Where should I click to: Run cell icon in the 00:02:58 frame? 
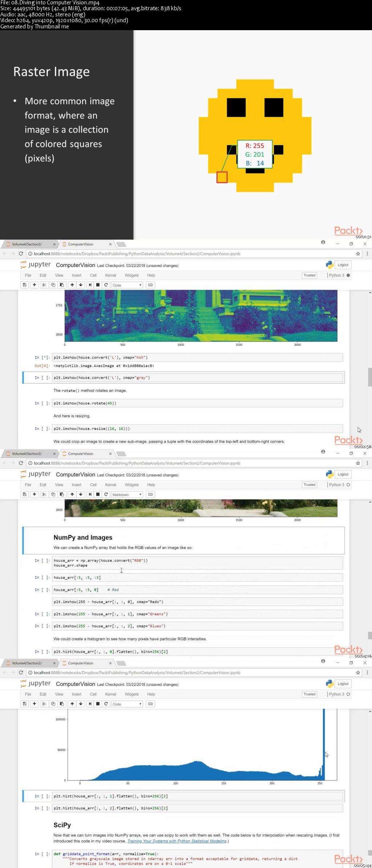coord(90,285)
